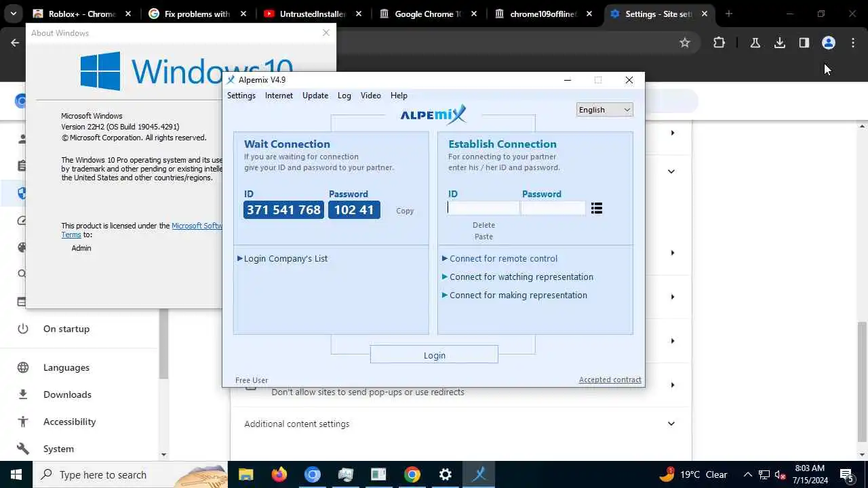Select On startup in Chrome settings
This screenshot has height=488, width=868.
coord(66,329)
